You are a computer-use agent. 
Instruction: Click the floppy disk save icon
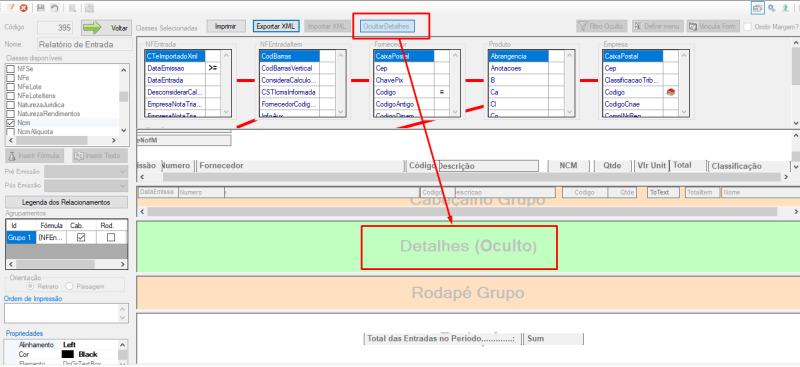pos(41,8)
